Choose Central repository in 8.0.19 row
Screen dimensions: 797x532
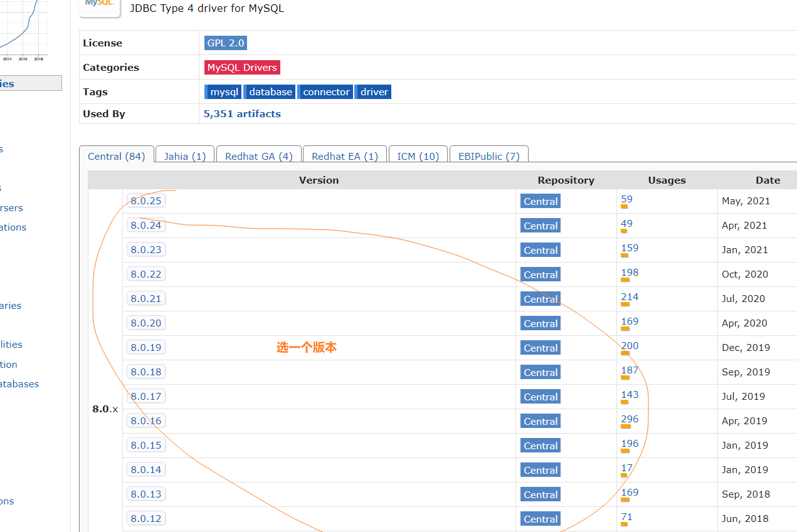coord(541,348)
